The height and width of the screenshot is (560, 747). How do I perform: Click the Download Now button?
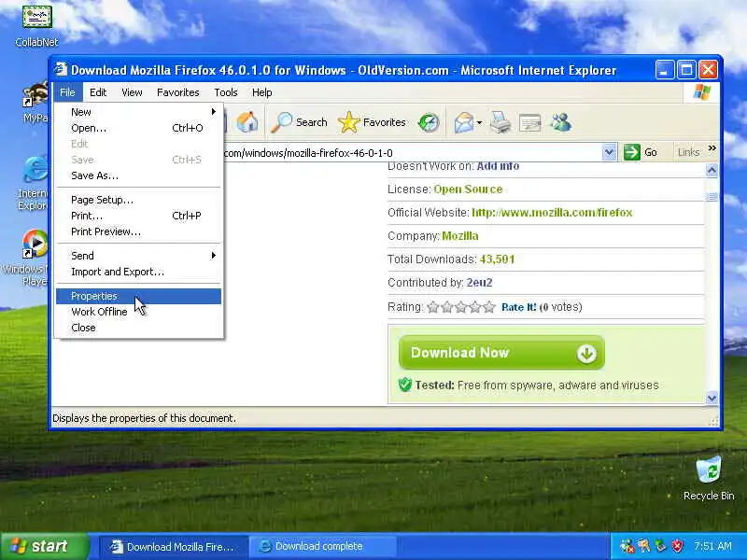point(501,353)
